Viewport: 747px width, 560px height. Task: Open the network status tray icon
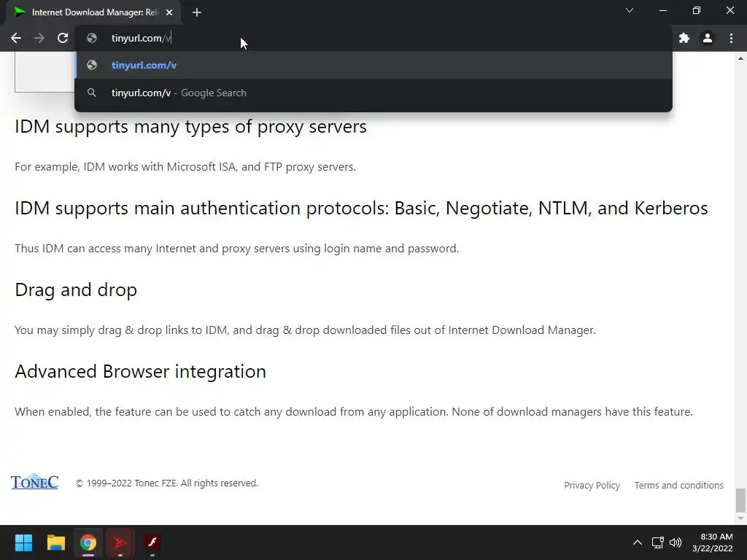pos(657,542)
